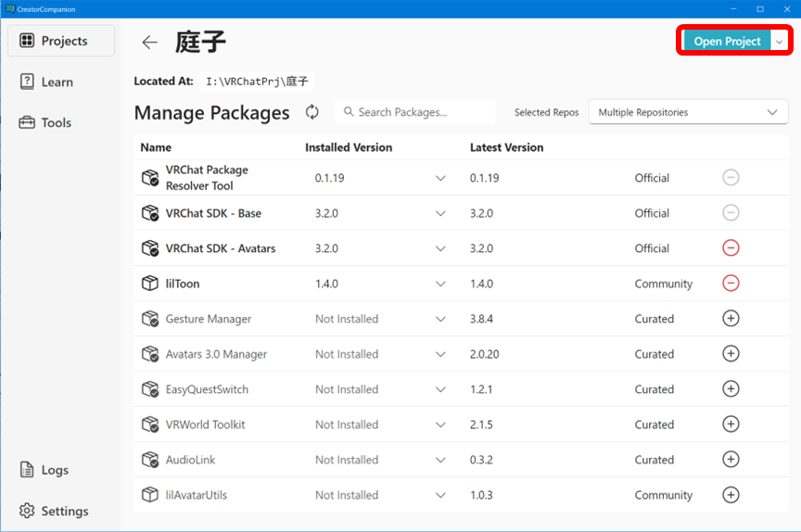Go to the Learn section
Image resolution: width=801 pixels, height=532 pixels.
56,82
